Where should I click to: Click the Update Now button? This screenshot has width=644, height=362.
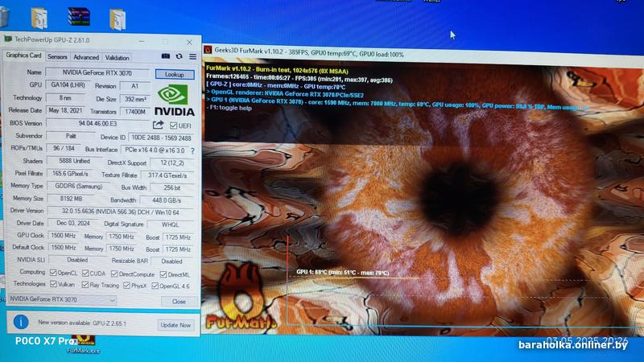(175, 325)
